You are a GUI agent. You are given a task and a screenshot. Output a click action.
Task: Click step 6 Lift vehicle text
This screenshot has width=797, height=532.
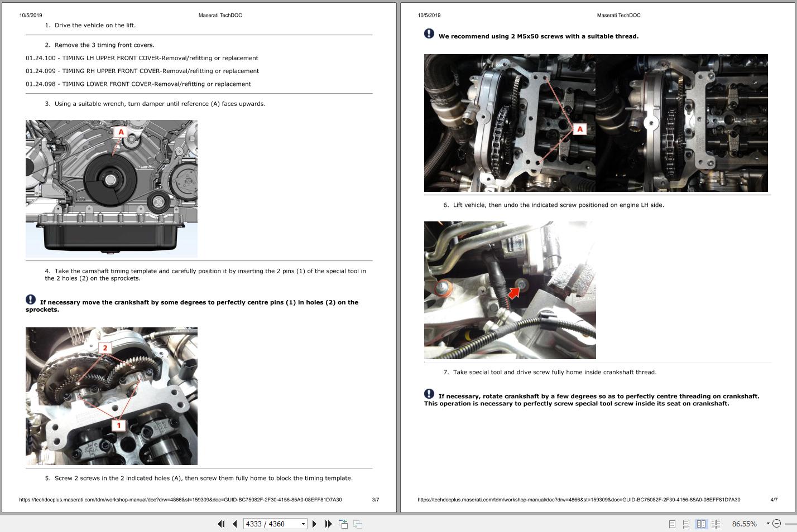click(554, 205)
